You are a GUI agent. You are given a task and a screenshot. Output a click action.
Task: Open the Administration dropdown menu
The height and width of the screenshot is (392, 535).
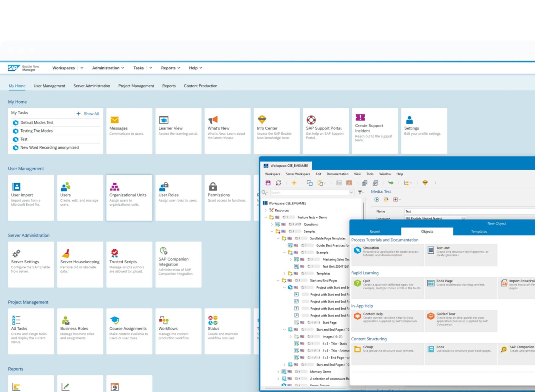coord(108,68)
